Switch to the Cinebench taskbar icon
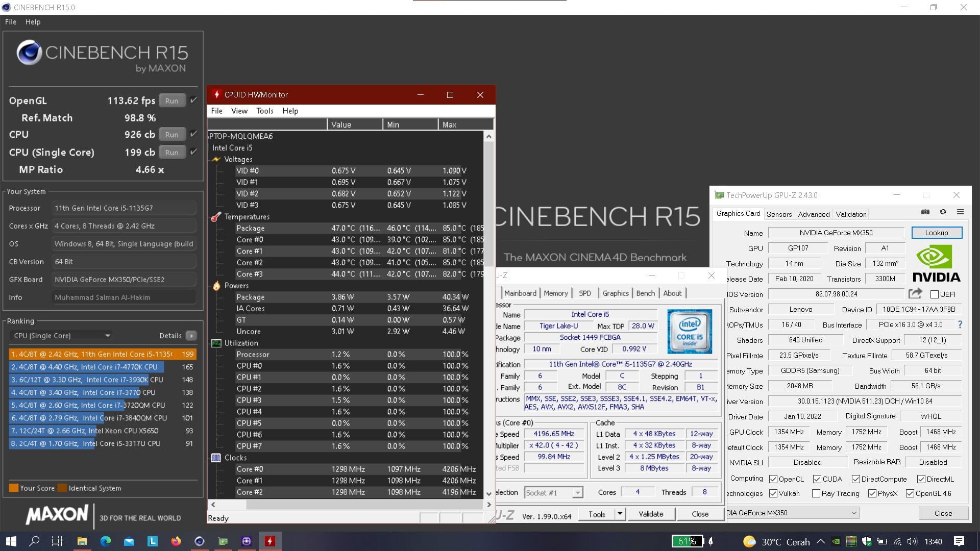Image resolution: width=980 pixels, height=551 pixels. [200, 541]
